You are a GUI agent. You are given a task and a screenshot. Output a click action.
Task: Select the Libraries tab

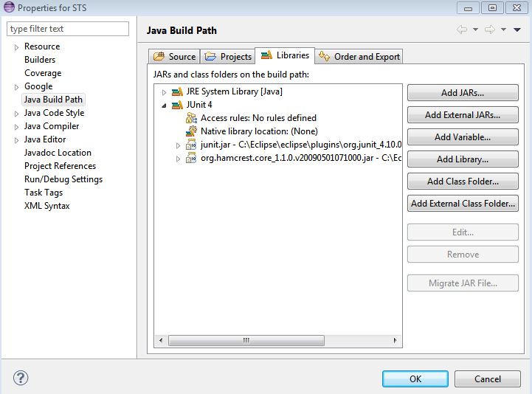point(285,55)
